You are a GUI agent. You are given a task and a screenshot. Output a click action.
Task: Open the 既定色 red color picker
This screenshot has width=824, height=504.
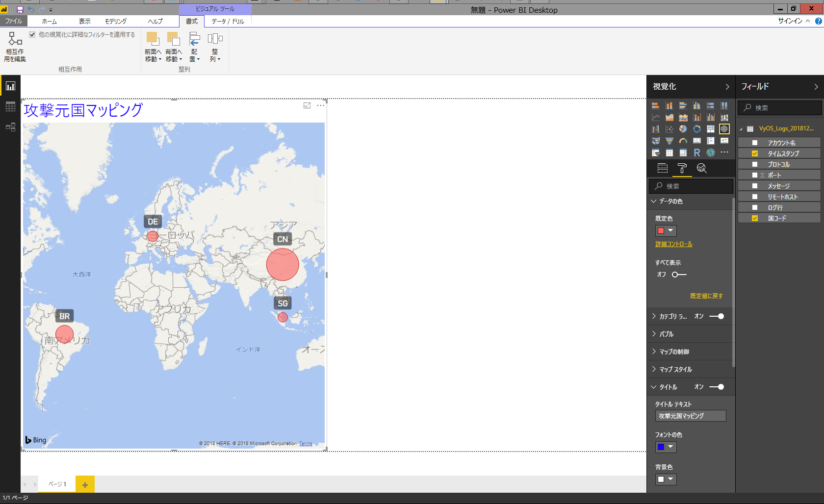(666, 231)
